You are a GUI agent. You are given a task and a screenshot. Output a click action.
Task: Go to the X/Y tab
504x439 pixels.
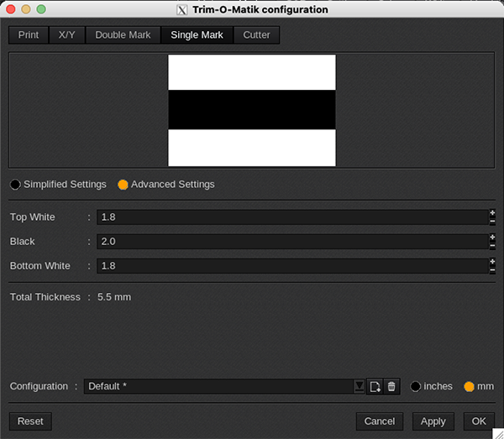(x=67, y=35)
